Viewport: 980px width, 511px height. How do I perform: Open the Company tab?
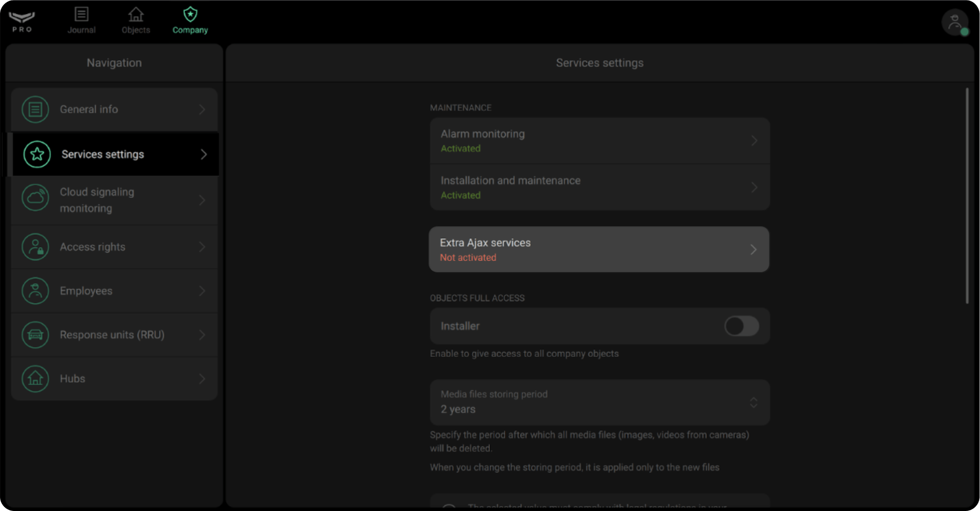tap(190, 21)
